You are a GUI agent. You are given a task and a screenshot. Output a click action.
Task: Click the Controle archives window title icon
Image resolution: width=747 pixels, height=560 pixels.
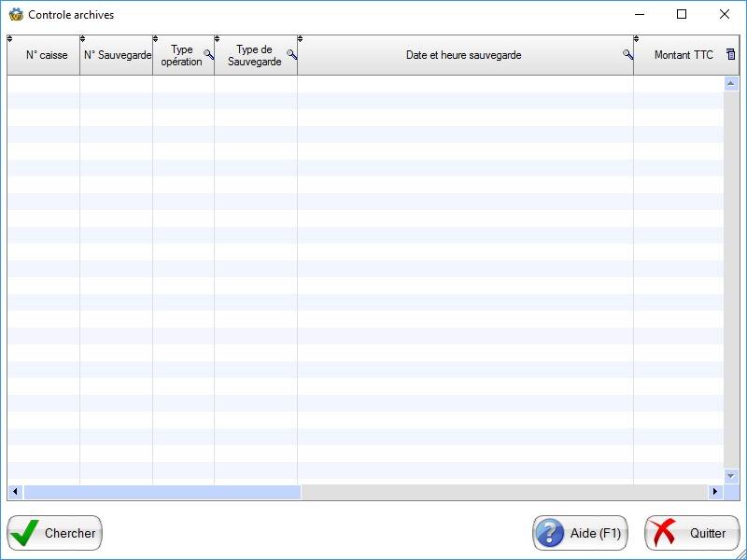[16, 15]
